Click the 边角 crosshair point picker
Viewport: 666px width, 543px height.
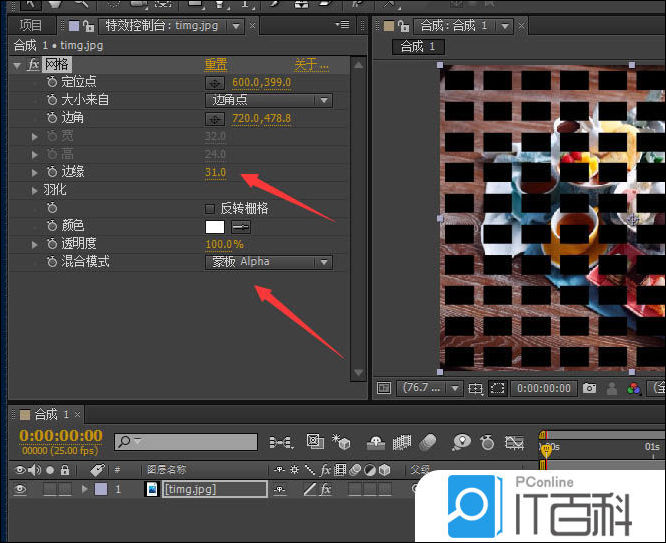215,118
